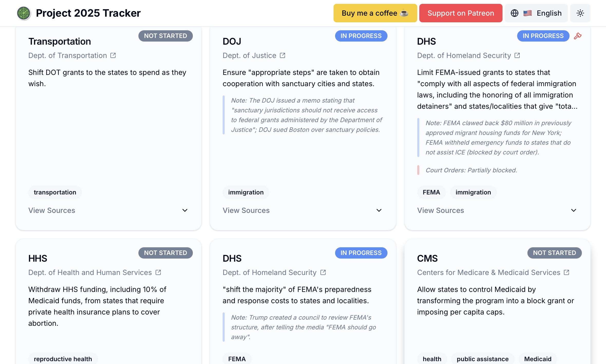Open Dept. of Health and Human Services external link icon

click(x=158, y=272)
